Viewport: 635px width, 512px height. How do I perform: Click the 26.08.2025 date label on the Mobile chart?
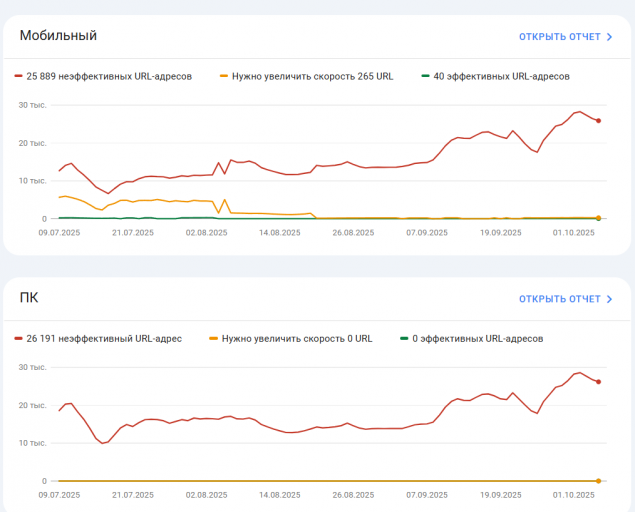[x=351, y=233]
